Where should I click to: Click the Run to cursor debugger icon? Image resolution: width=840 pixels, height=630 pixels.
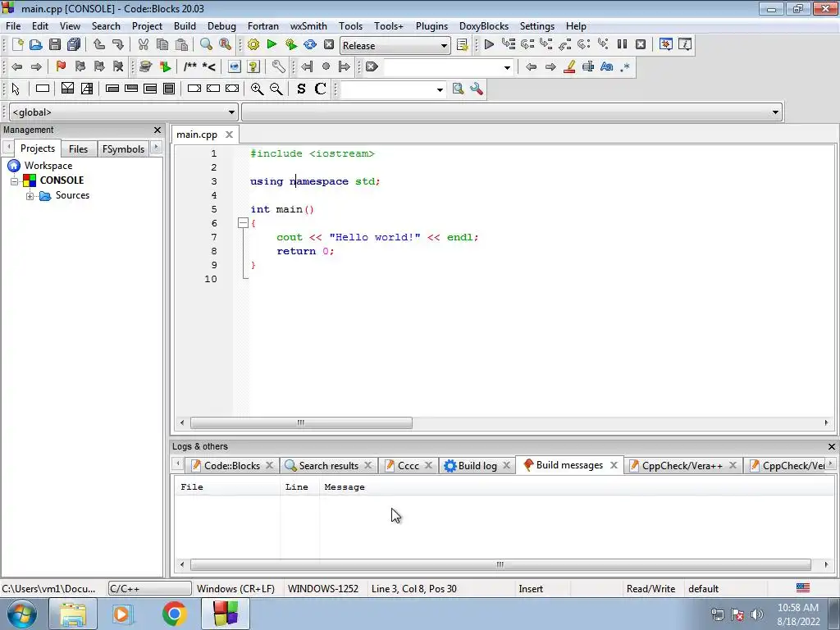(509, 44)
